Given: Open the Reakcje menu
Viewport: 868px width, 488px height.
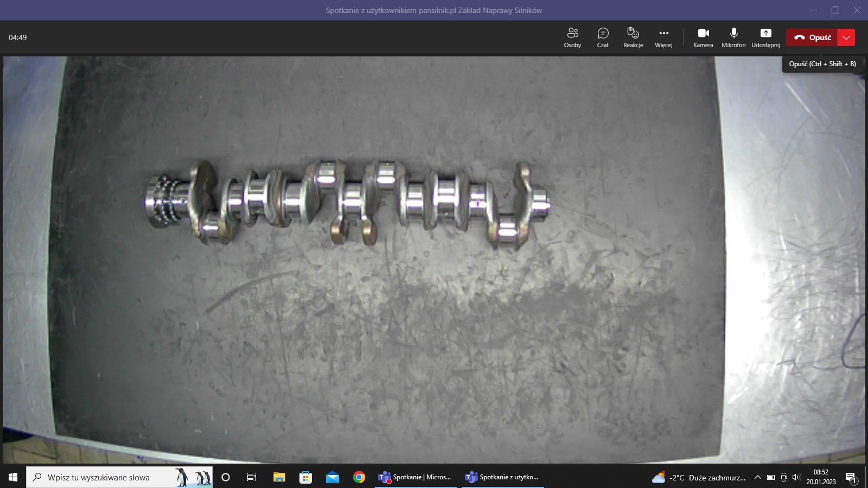Looking at the screenshot, I should pyautogui.click(x=633, y=37).
